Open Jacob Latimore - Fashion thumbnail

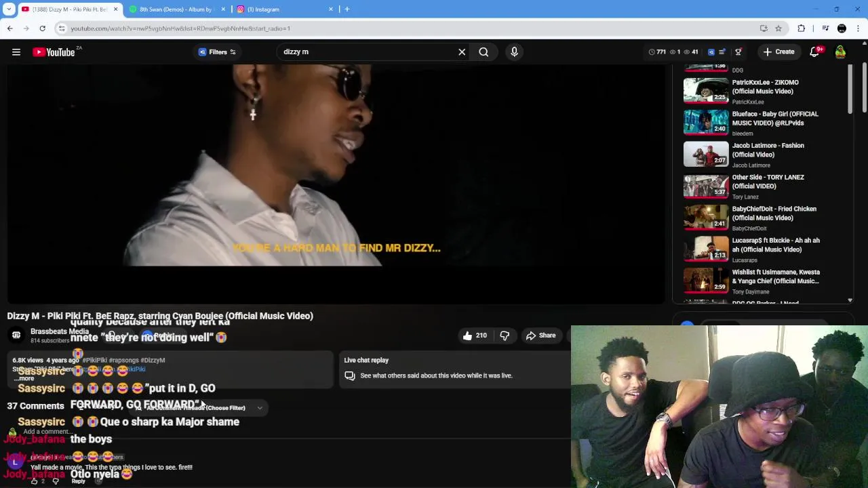tap(706, 154)
